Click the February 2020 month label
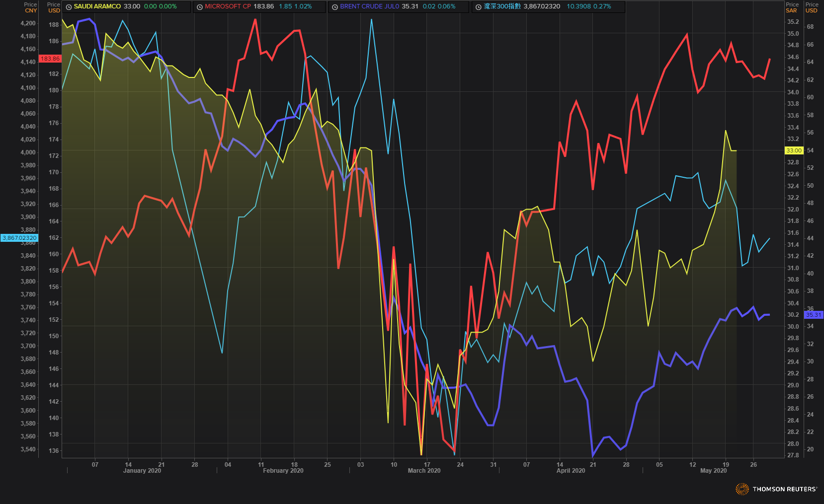Image resolution: width=824 pixels, height=504 pixels. (x=283, y=471)
